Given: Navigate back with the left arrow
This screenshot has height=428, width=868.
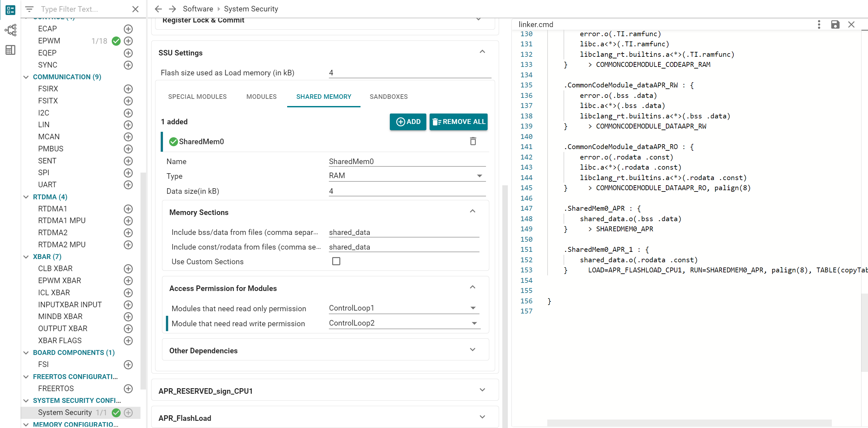Looking at the screenshot, I should tap(158, 9).
